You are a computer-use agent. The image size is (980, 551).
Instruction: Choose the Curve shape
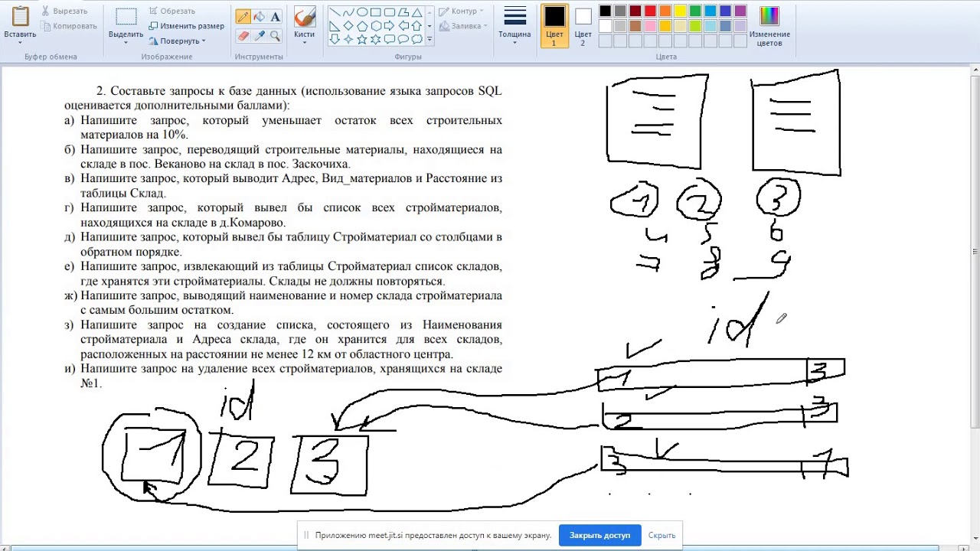348,11
